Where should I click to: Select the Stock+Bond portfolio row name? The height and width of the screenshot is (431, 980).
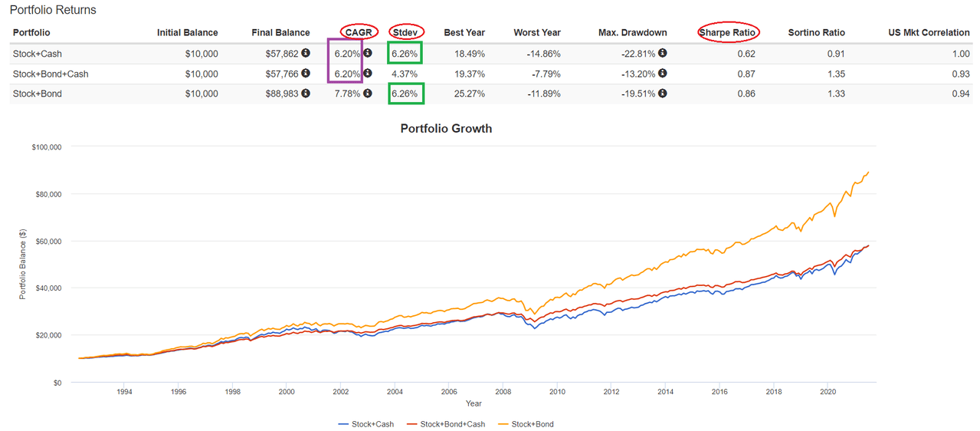[38, 94]
